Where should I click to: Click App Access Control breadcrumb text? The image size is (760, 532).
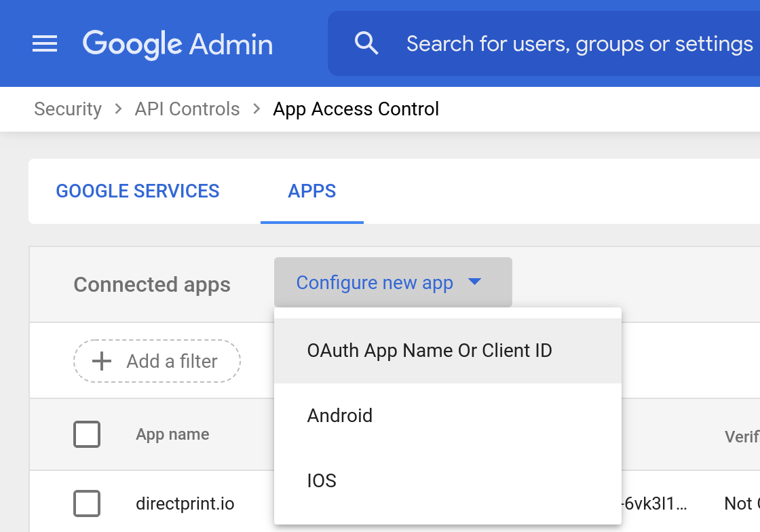(356, 109)
